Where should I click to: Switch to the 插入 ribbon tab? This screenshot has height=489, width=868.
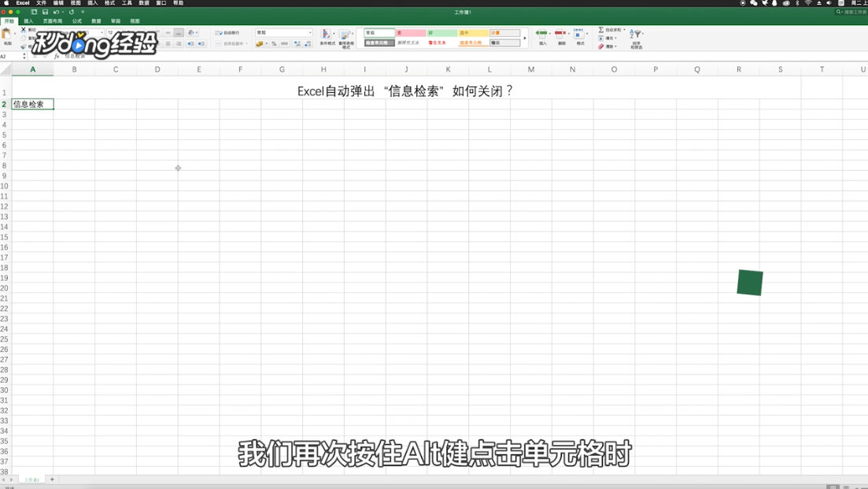pos(28,21)
